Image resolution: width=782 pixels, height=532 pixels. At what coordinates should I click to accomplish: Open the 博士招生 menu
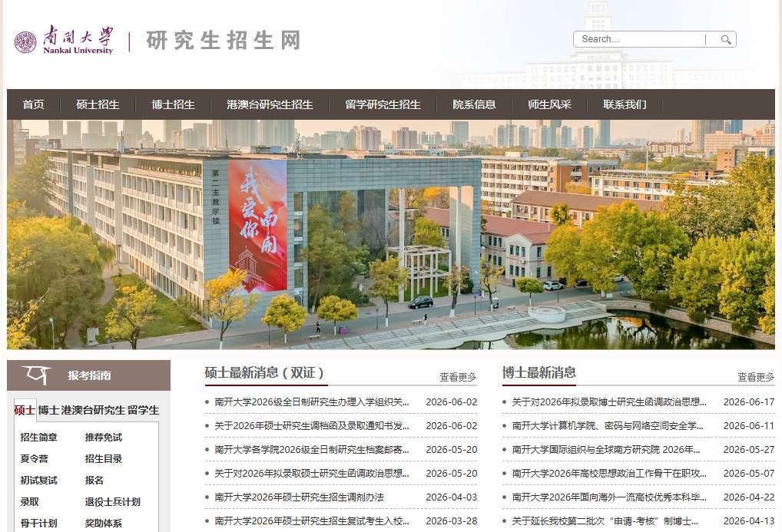click(173, 104)
